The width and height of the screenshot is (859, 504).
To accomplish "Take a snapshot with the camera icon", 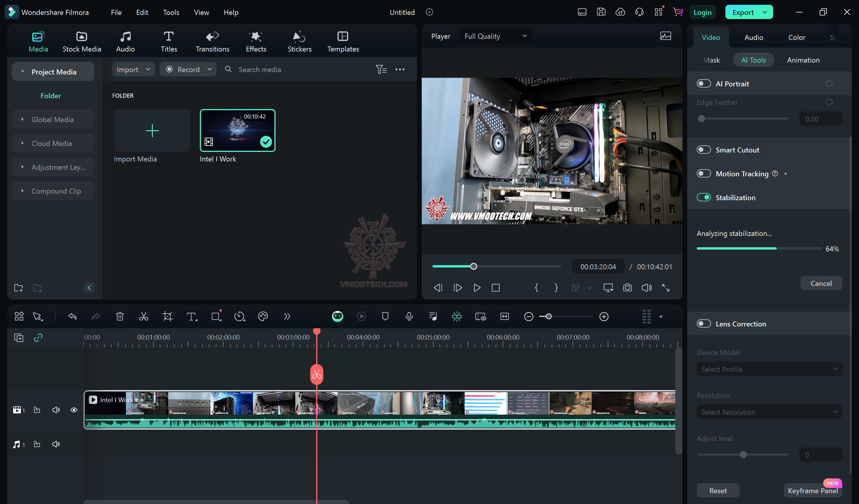I will tap(627, 288).
